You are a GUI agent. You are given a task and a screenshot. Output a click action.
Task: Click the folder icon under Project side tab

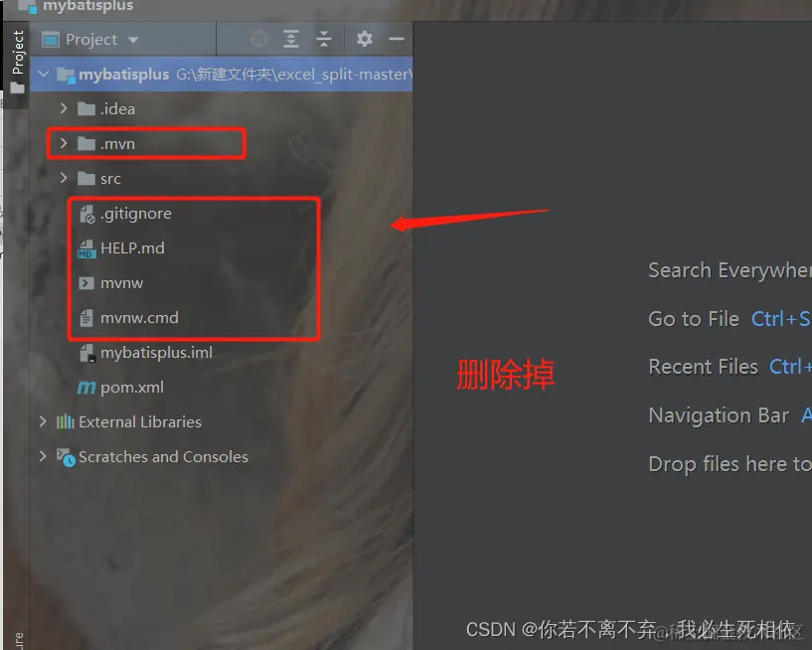coord(18,88)
